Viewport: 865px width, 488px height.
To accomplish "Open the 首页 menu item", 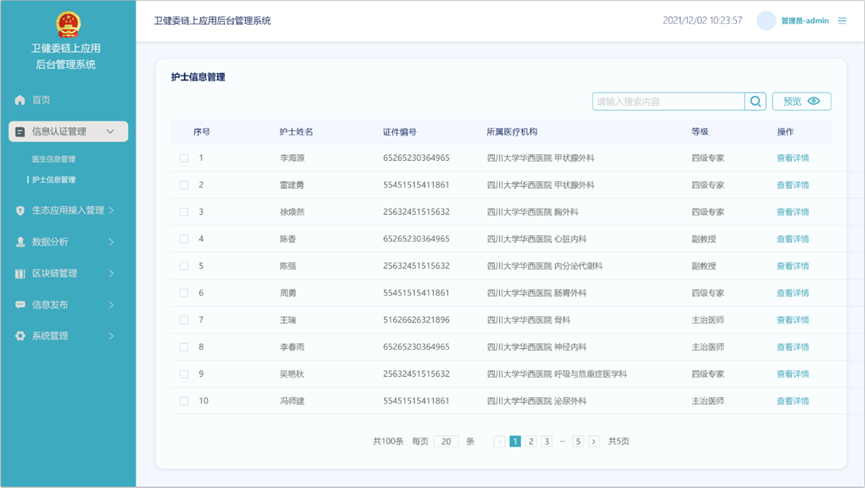I will tap(41, 100).
